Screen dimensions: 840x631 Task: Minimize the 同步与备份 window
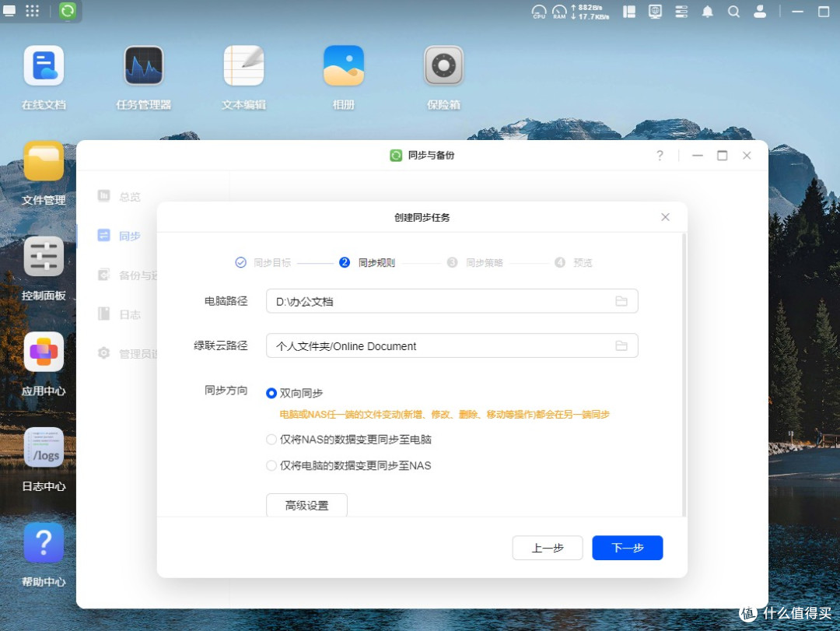click(x=698, y=156)
